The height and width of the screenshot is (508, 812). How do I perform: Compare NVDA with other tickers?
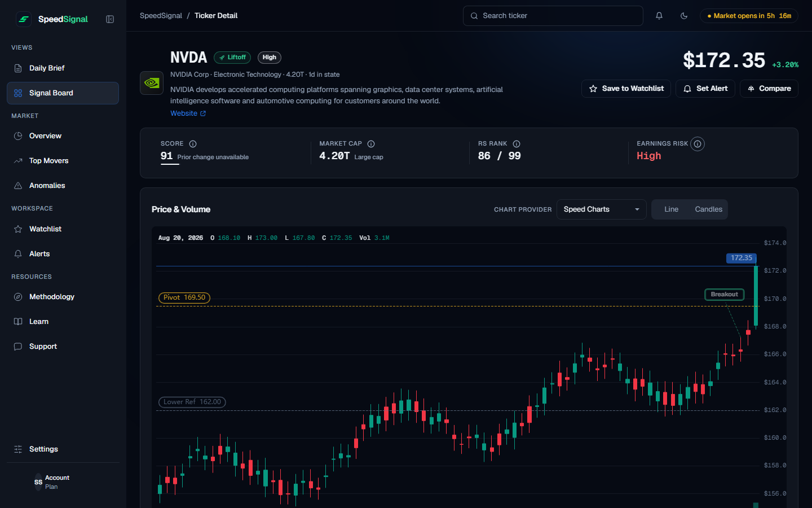769,89
